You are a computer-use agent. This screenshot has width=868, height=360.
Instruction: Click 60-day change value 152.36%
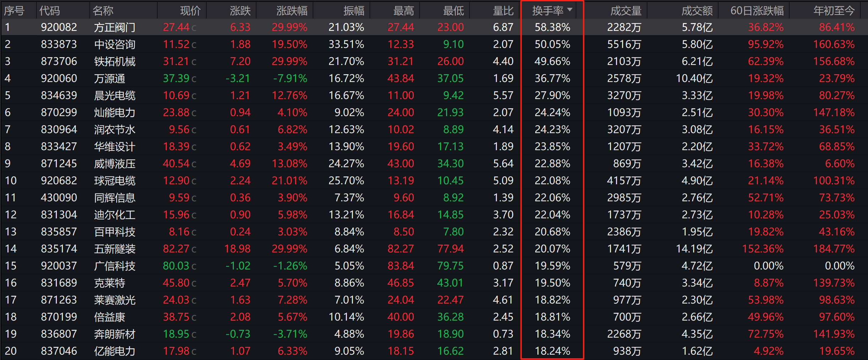tap(763, 249)
